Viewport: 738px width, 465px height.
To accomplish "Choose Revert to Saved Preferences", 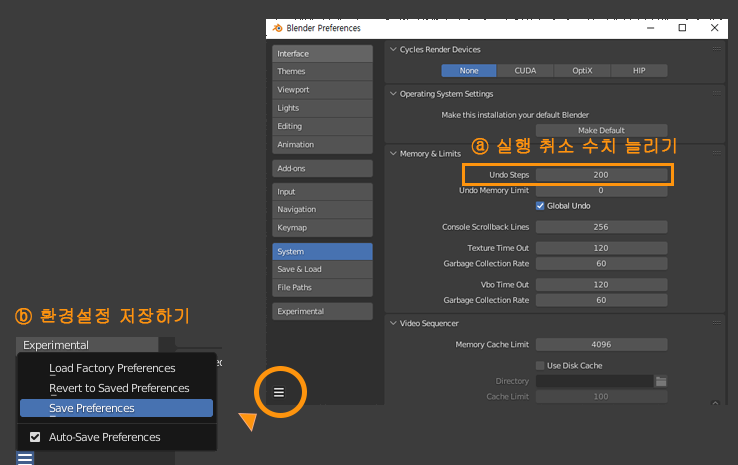I will pyautogui.click(x=116, y=388).
